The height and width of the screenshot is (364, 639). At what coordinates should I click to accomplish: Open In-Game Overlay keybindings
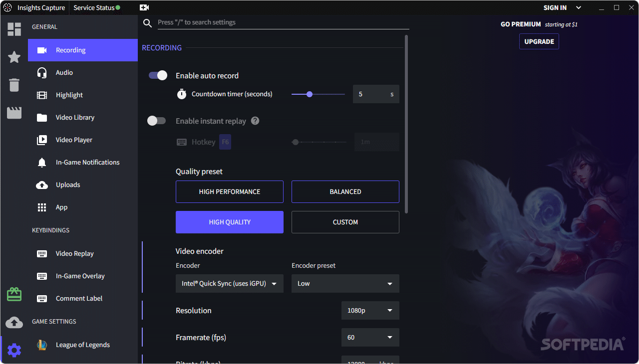pyautogui.click(x=83, y=276)
